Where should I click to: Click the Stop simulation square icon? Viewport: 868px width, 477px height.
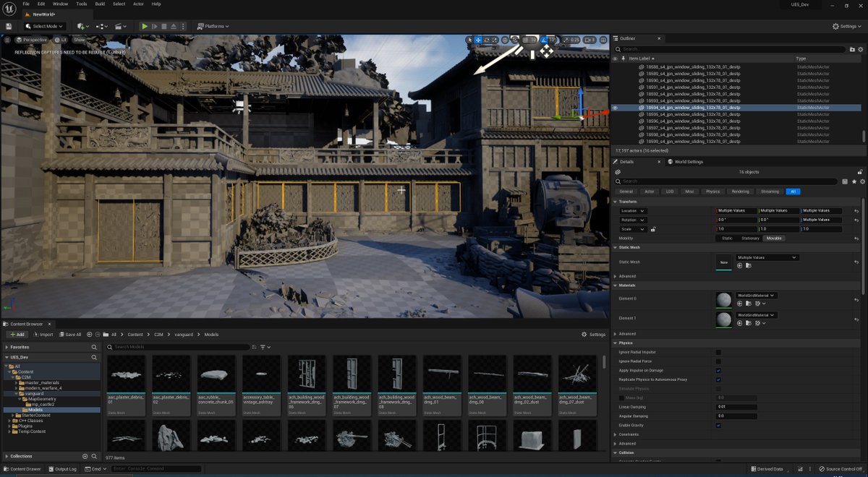pos(164,26)
